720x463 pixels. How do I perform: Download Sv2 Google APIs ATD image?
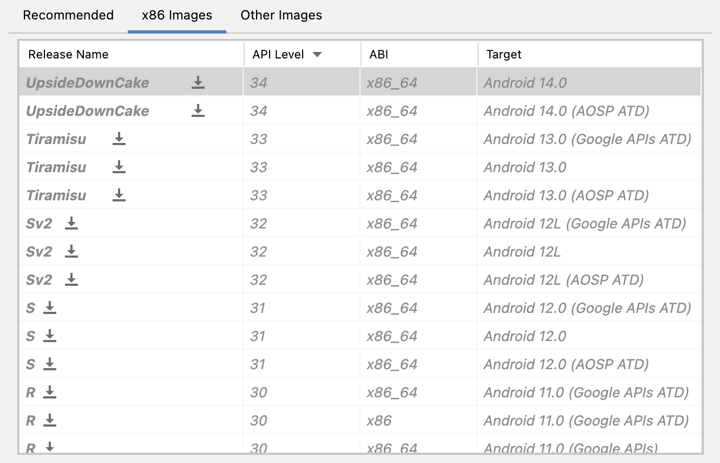click(x=71, y=223)
